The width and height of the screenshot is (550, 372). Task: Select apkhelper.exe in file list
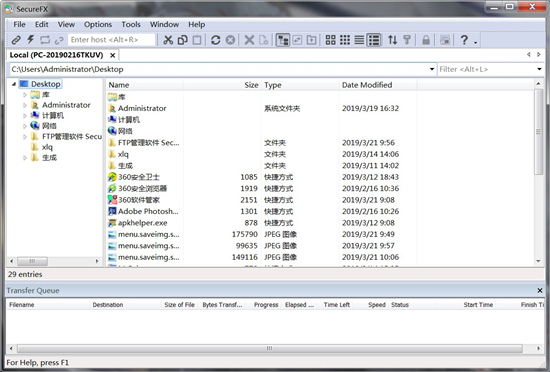click(142, 223)
